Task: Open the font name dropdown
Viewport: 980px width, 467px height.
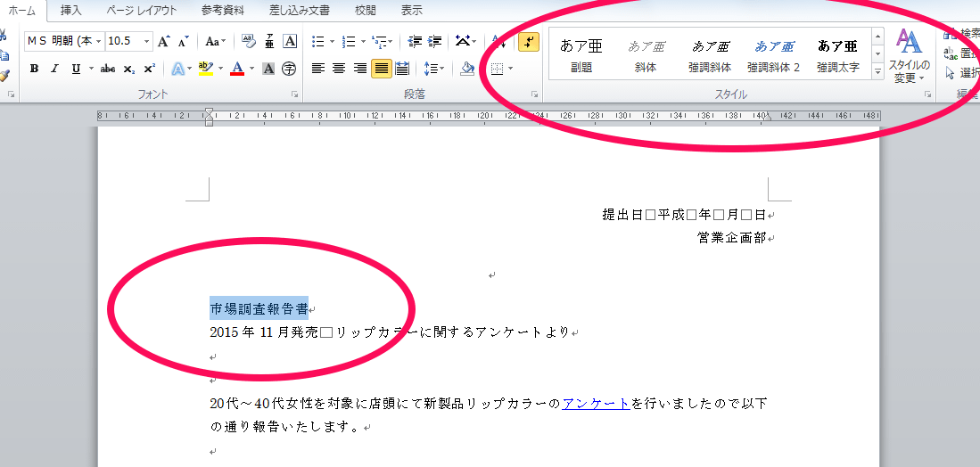Action: click(99, 41)
